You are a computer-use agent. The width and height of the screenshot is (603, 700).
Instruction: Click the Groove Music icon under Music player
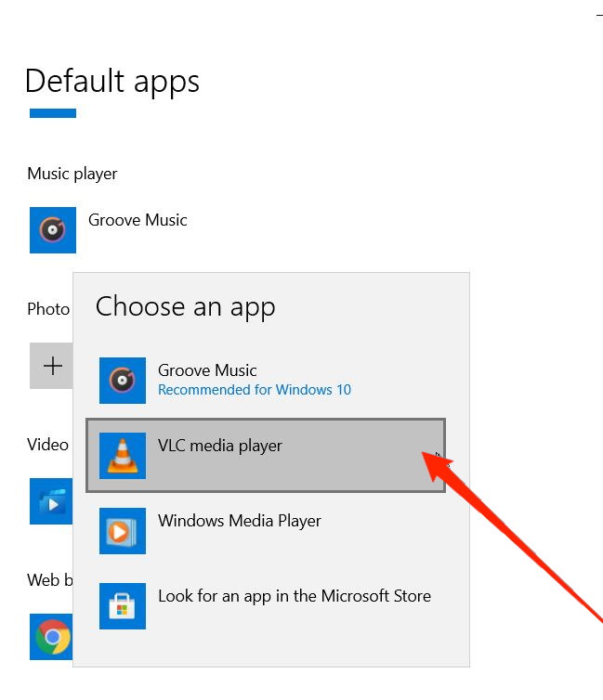tap(53, 230)
